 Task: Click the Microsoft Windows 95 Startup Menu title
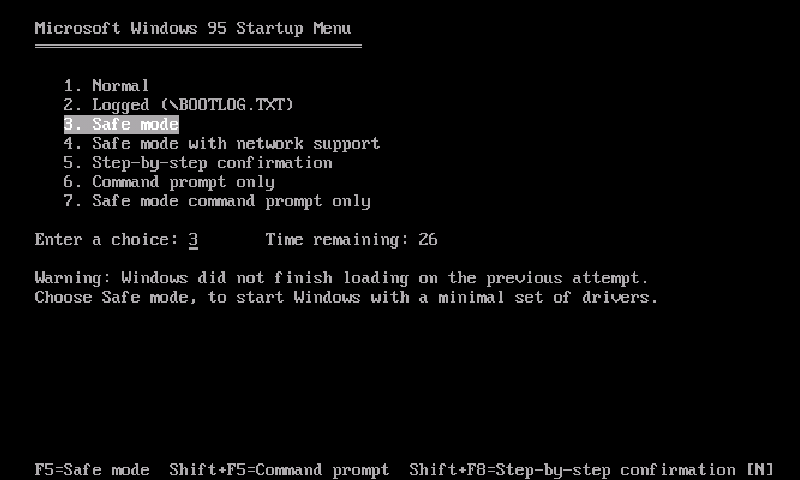tap(193, 29)
